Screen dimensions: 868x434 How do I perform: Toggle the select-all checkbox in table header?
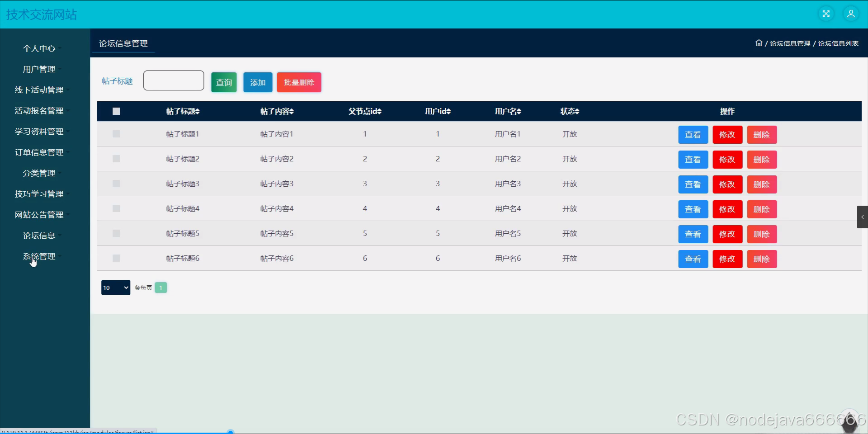(116, 111)
